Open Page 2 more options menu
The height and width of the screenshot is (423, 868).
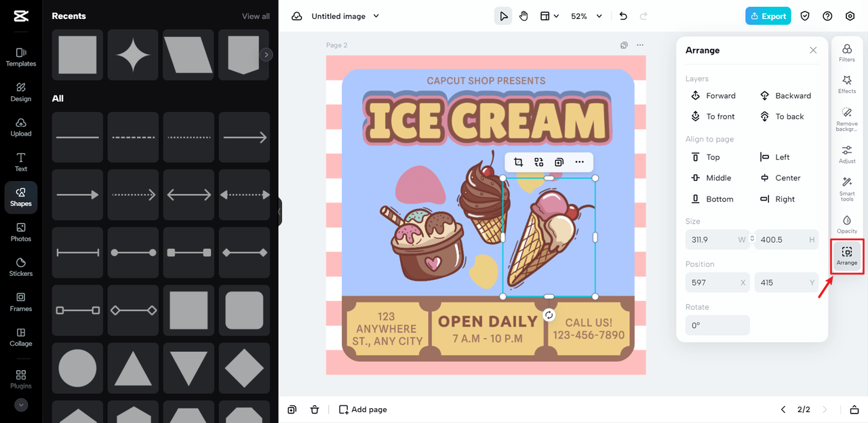click(x=640, y=45)
